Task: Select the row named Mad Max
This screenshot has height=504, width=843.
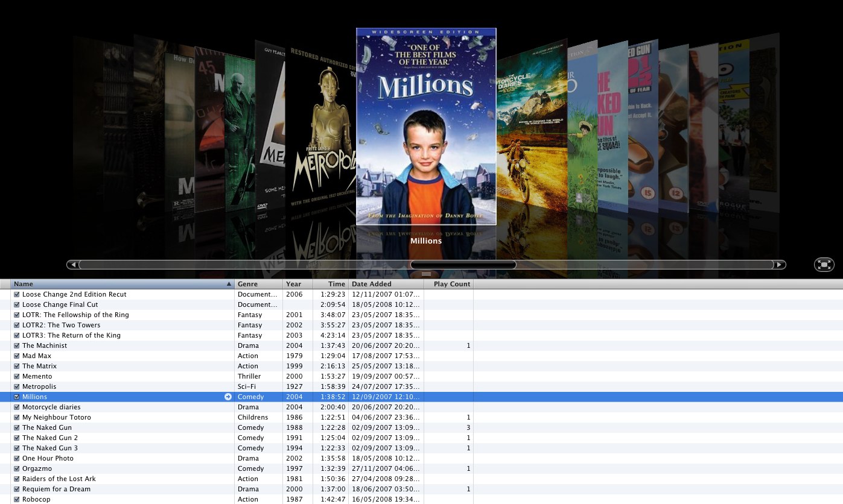Action: click(421, 356)
